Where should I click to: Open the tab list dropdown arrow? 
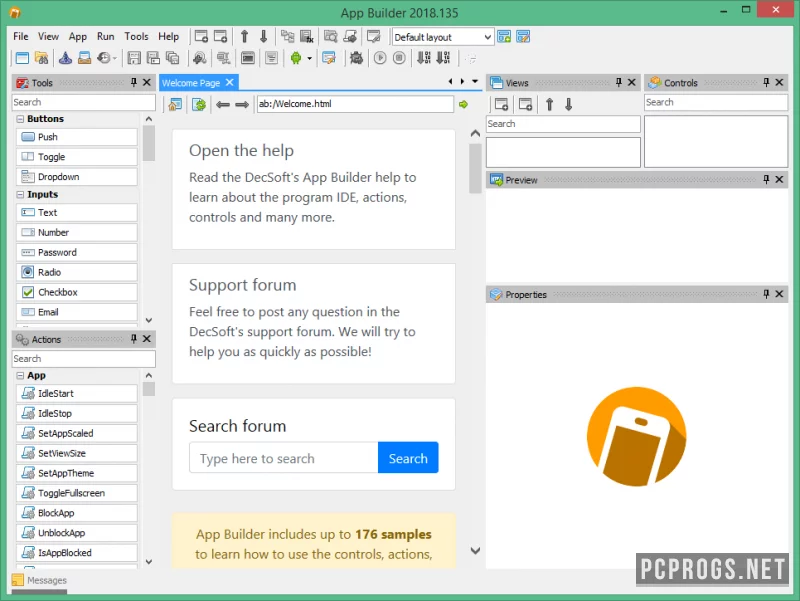pyautogui.click(x=475, y=82)
